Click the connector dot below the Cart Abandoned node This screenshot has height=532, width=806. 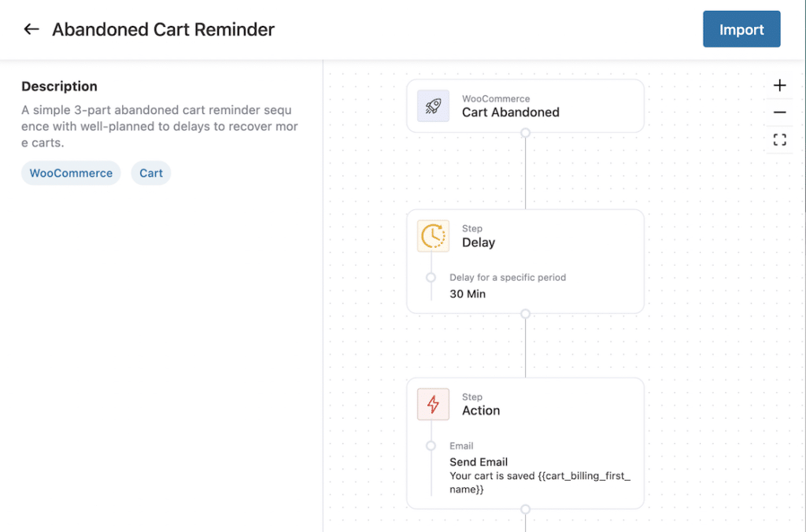[x=525, y=133]
